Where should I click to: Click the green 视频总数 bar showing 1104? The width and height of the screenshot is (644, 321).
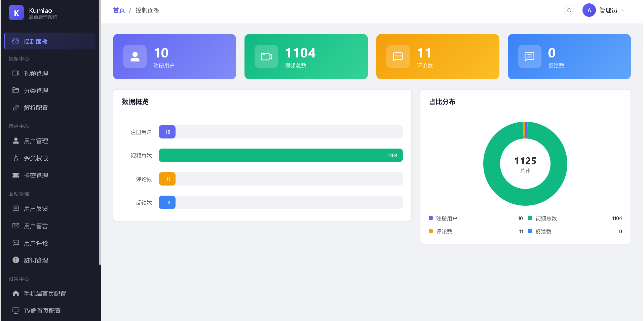pos(280,155)
